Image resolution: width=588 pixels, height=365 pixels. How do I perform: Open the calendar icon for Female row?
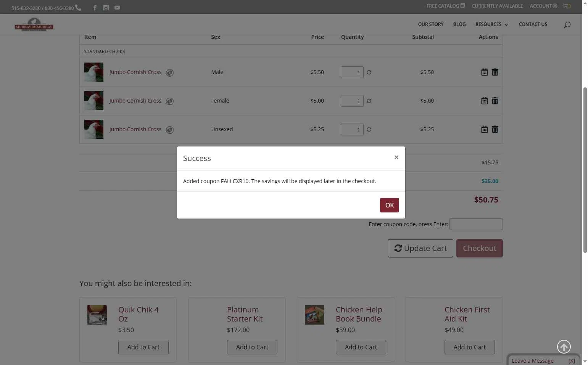point(484,101)
